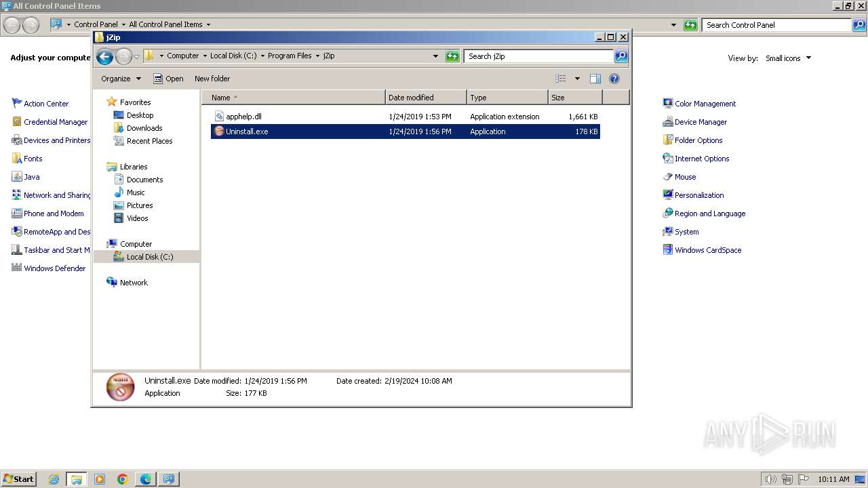Select Local Disk (C:) in navigation pane
Viewport: 868px width, 488px height.
[149, 257]
